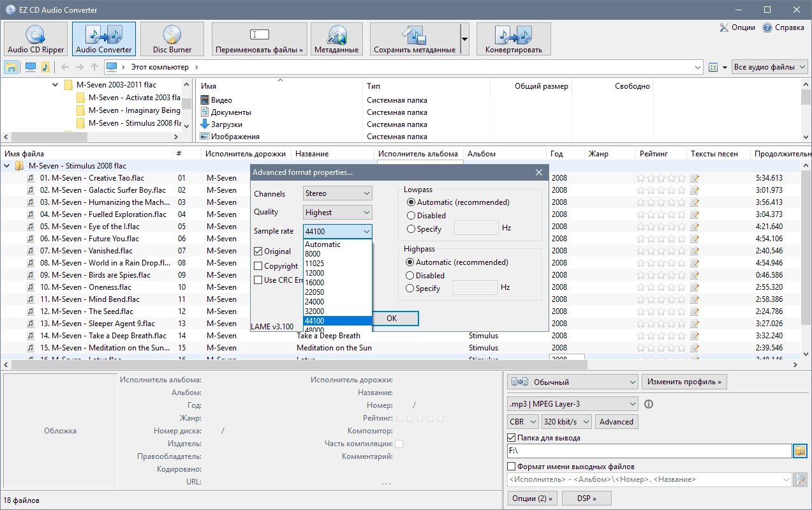The image size is (812, 510).
Task: Click the Advanced button
Action: pos(616,422)
